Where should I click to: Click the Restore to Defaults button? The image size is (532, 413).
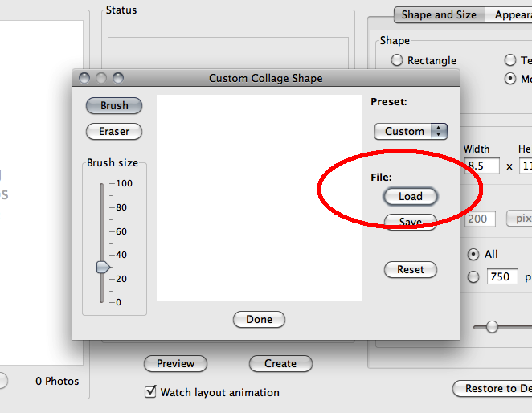click(493, 388)
